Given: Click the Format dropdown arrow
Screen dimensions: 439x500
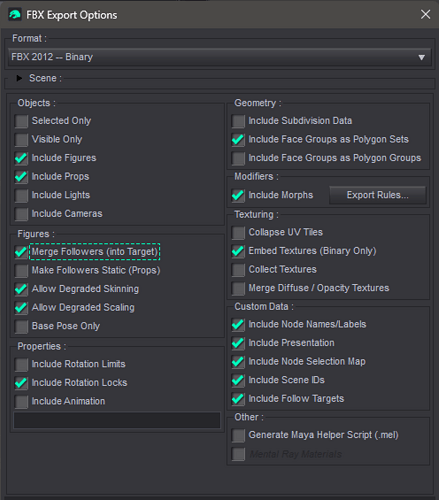Looking at the screenshot, I should 421,57.
